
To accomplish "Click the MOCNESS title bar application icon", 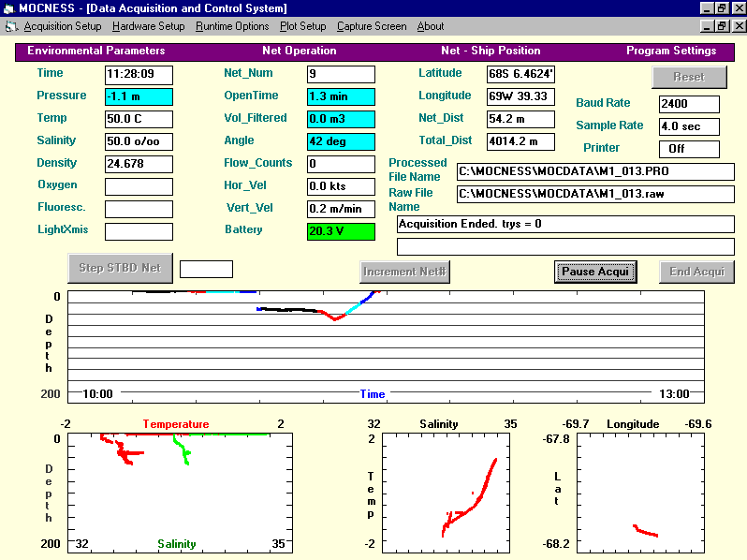I will coord(8,8).
